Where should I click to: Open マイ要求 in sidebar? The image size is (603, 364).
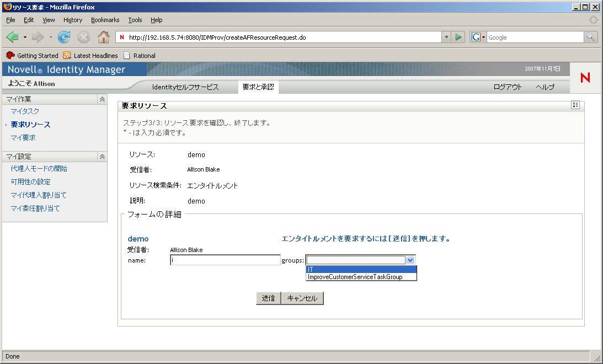pos(23,138)
